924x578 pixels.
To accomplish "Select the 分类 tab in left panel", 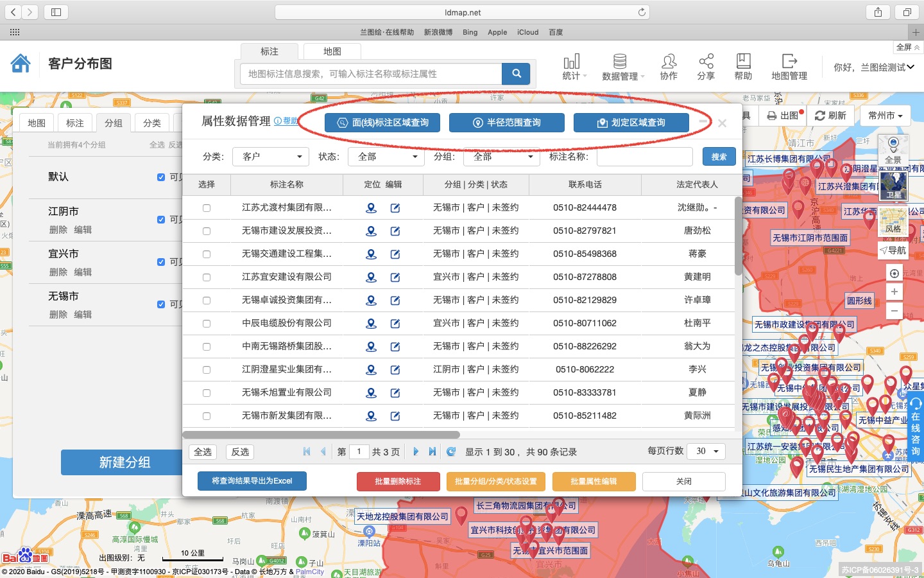I will (151, 122).
